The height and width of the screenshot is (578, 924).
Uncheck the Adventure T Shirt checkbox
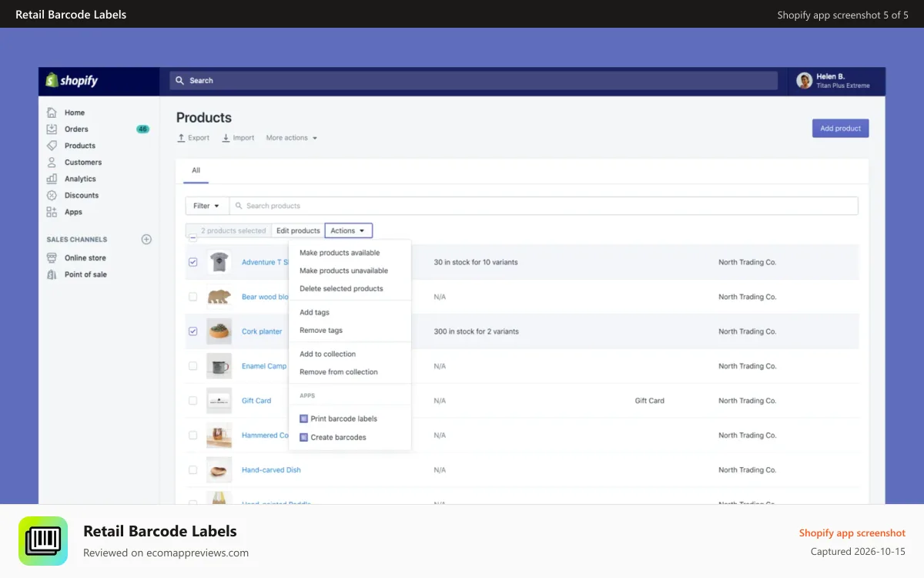192,262
